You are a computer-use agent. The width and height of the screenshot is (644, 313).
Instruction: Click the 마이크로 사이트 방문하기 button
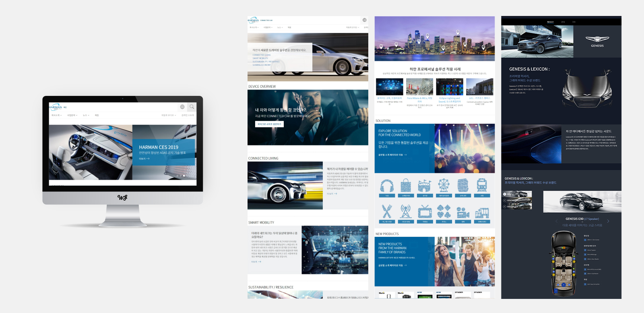[269, 124]
